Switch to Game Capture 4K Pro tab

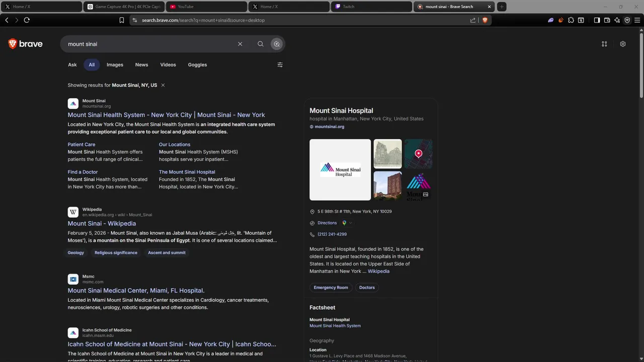coord(124,7)
